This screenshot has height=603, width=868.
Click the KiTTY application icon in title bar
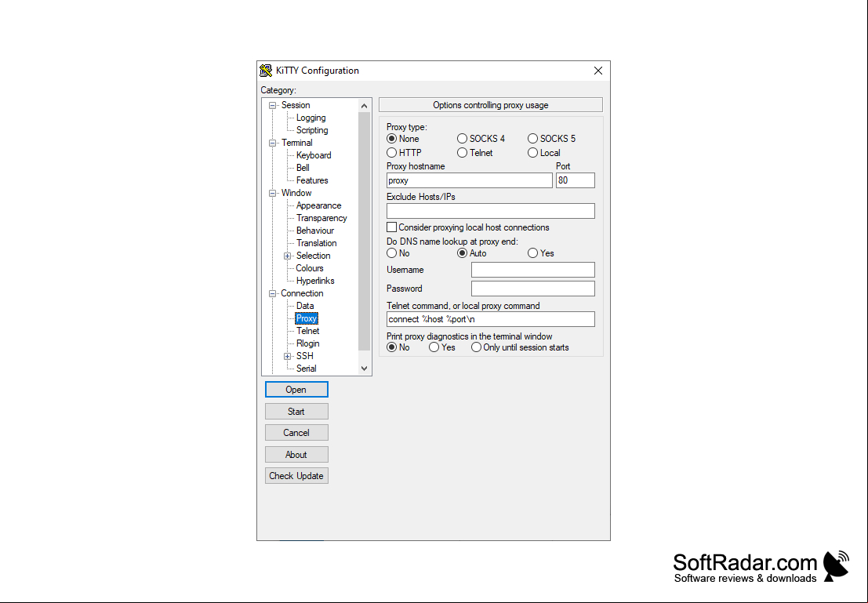[266, 71]
